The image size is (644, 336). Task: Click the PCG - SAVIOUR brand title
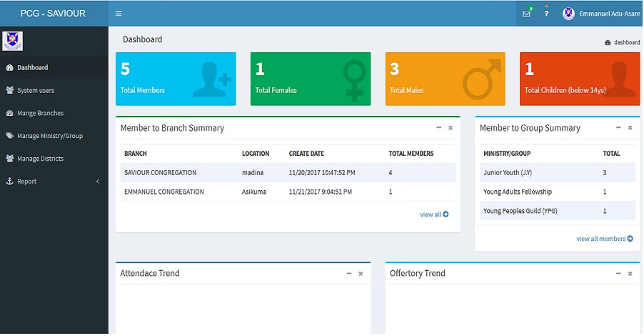coord(53,14)
